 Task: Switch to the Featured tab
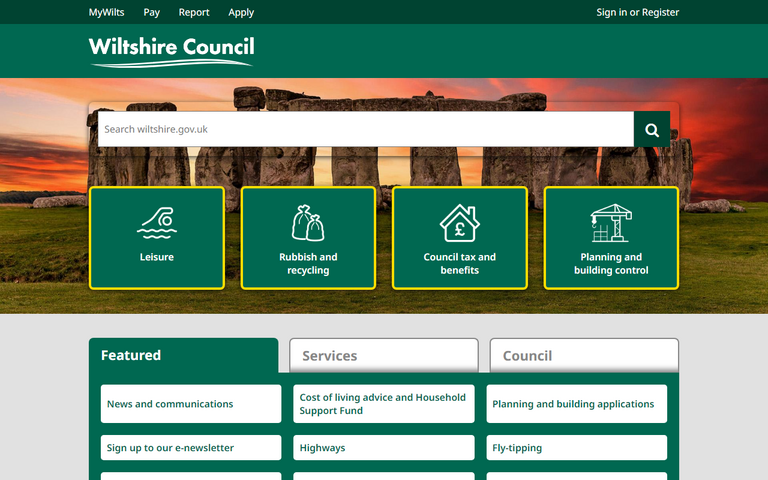click(x=183, y=355)
